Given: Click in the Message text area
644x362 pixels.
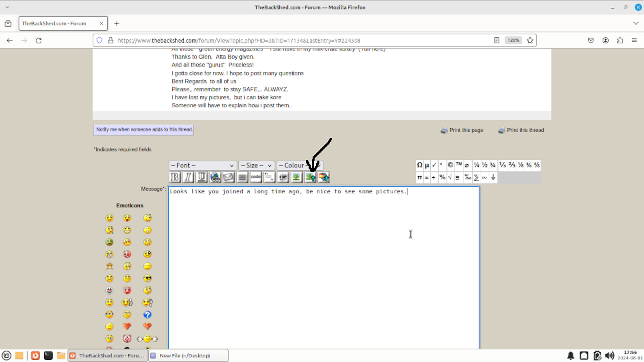Looking at the screenshot, I should (x=323, y=267).
